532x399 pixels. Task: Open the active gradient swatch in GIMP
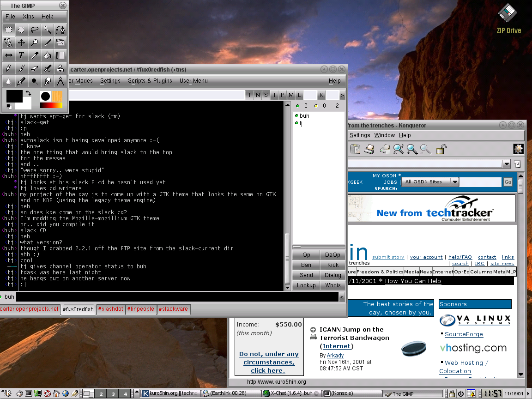pos(51,105)
